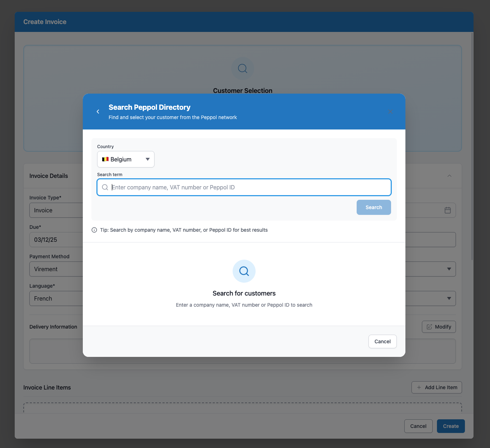Click the pencil icon on the Modify button
This screenshot has width=490, height=448.
pyautogui.click(x=430, y=327)
